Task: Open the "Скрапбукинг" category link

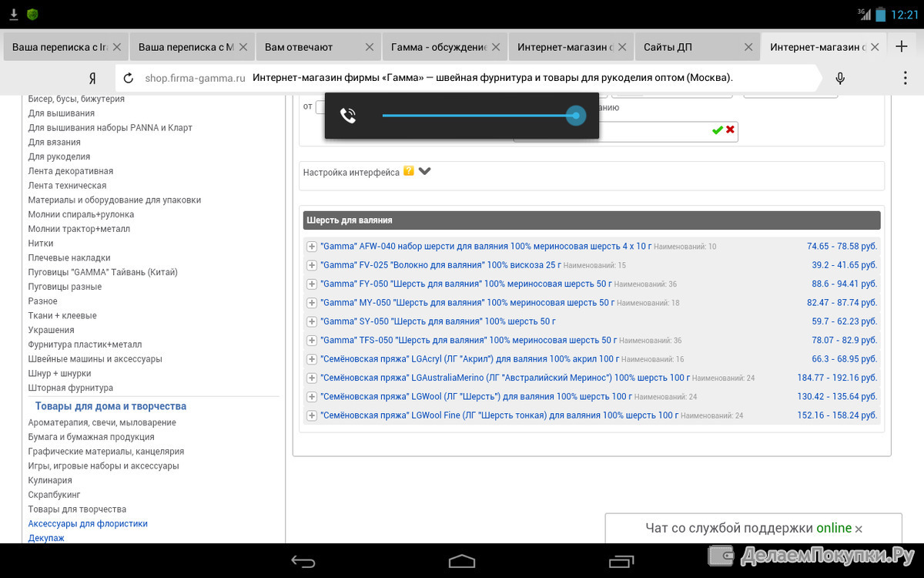Action: pos(54,495)
